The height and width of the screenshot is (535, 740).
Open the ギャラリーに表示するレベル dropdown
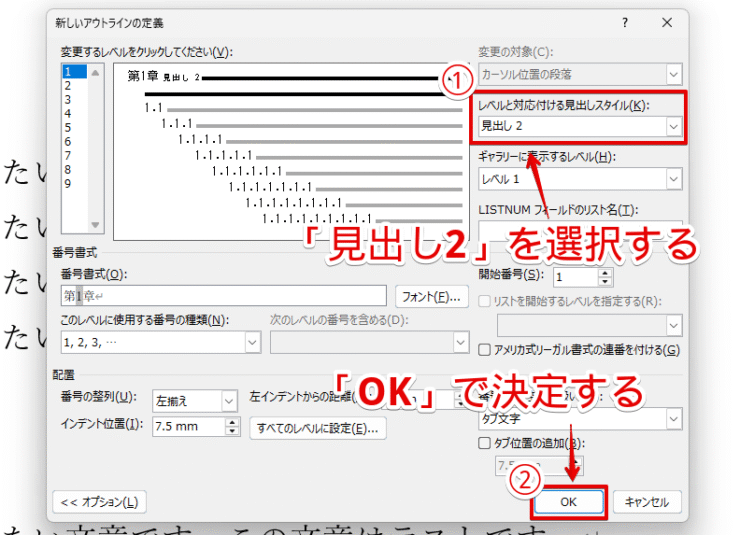[673, 179]
